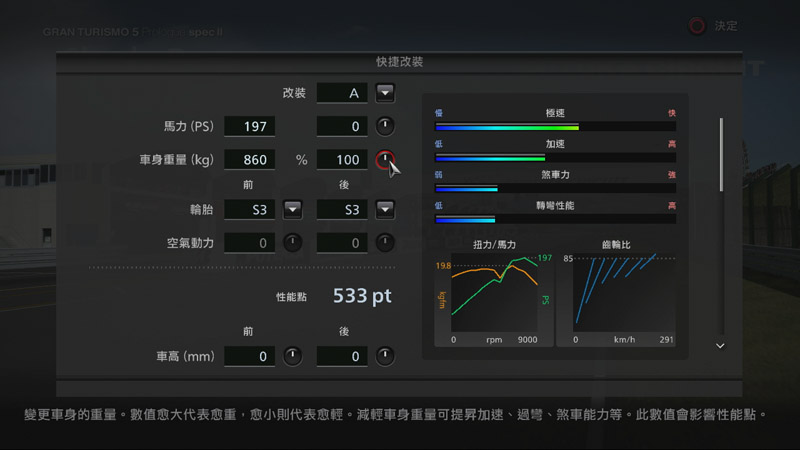Open the 改裝 setting A dropdown arrow
The width and height of the screenshot is (800, 450).
point(385,93)
